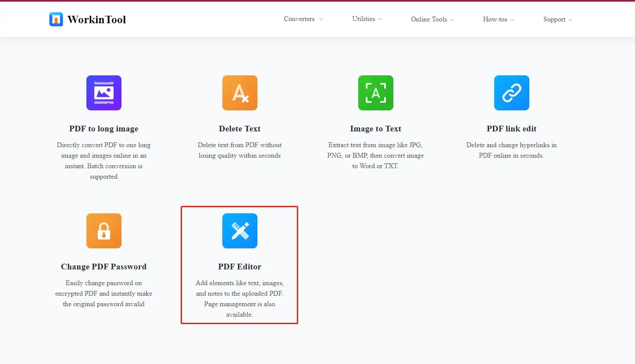Expand the Support dropdown
The image size is (635, 364).
pos(557,19)
